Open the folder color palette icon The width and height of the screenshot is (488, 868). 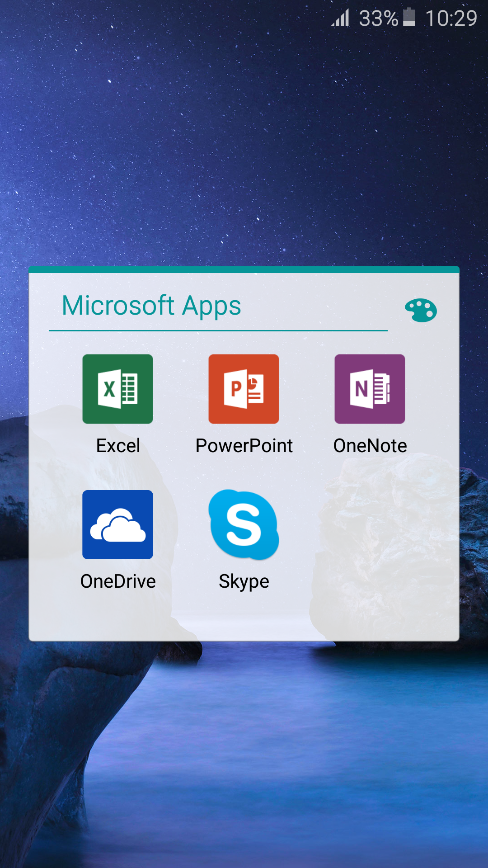(421, 311)
